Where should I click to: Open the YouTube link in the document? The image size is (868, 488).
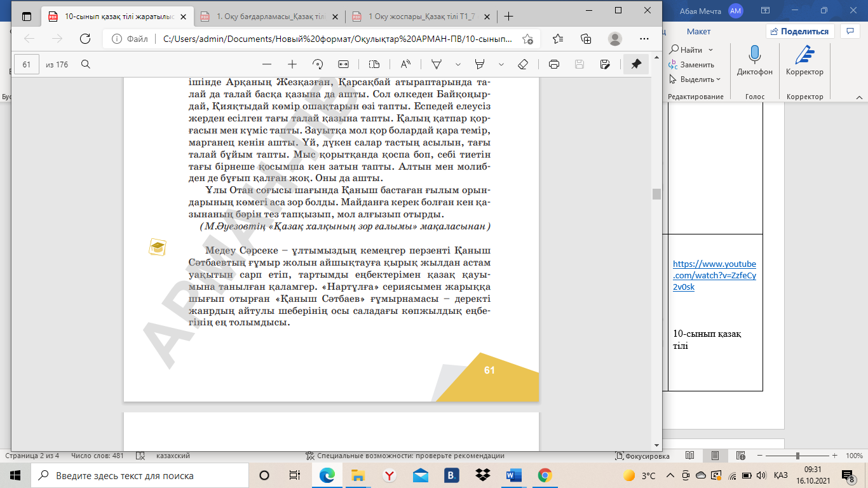[714, 274]
